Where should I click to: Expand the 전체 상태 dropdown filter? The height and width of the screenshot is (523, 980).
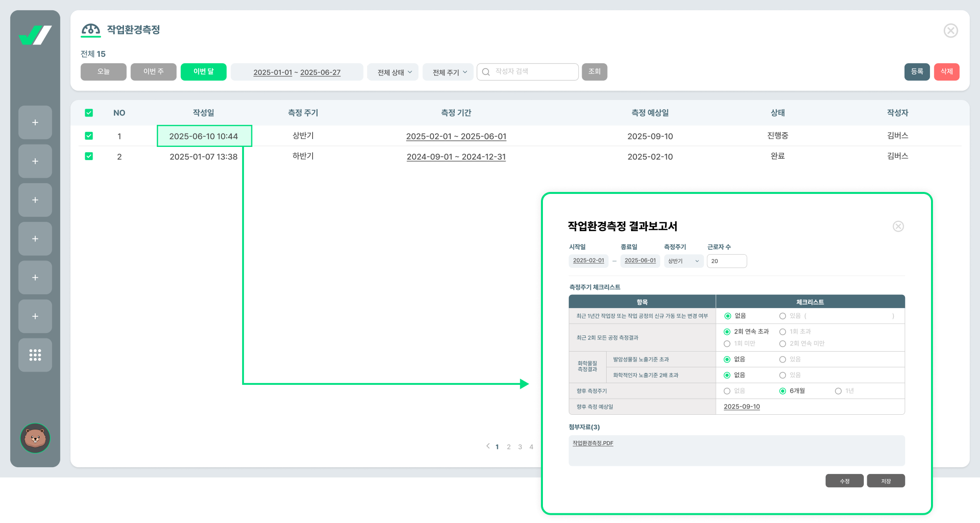394,72
